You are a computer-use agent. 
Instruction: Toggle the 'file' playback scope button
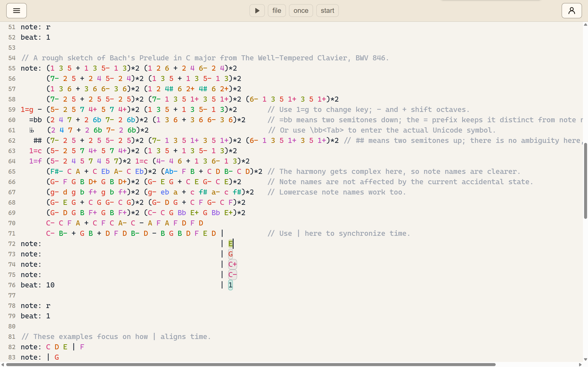click(x=277, y=11)
